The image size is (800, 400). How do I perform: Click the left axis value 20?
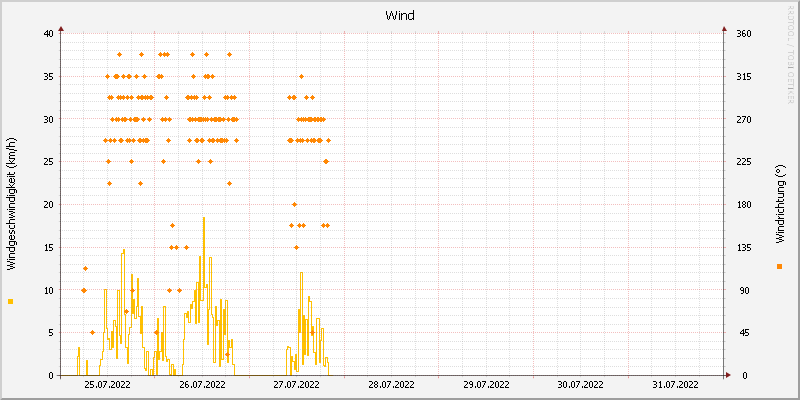pos(48,205)
